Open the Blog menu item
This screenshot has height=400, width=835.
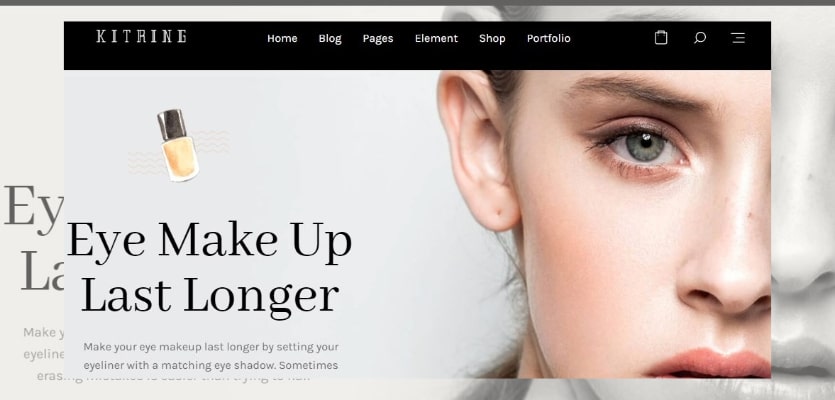pos(330,39)
